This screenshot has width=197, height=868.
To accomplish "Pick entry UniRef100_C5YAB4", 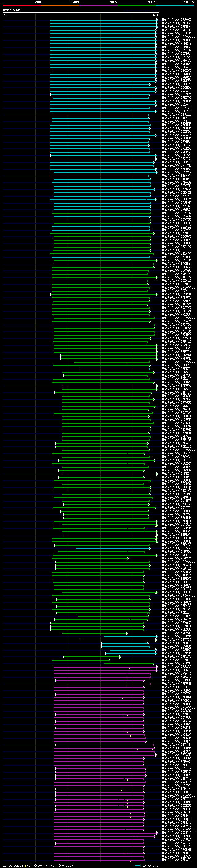I will 177,433.
